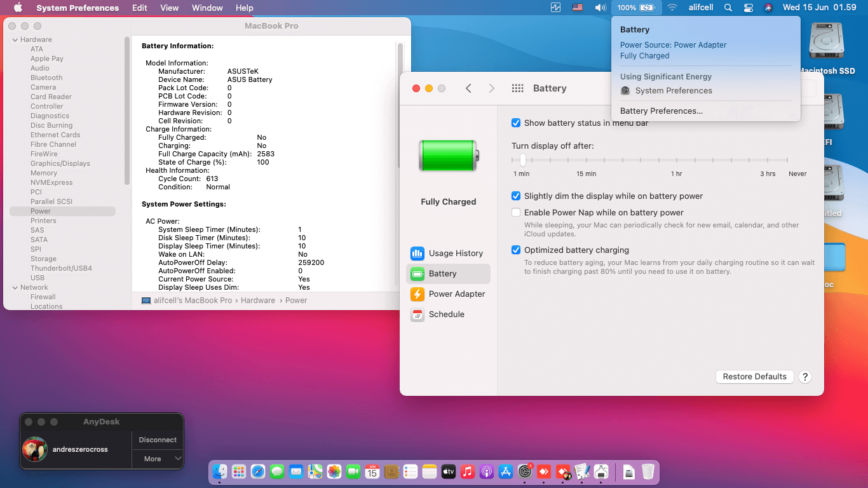Select the Power Adapter sidebar item
Image resolution: width=868 pixels, height=488 pixels.
tap(449, 294)
